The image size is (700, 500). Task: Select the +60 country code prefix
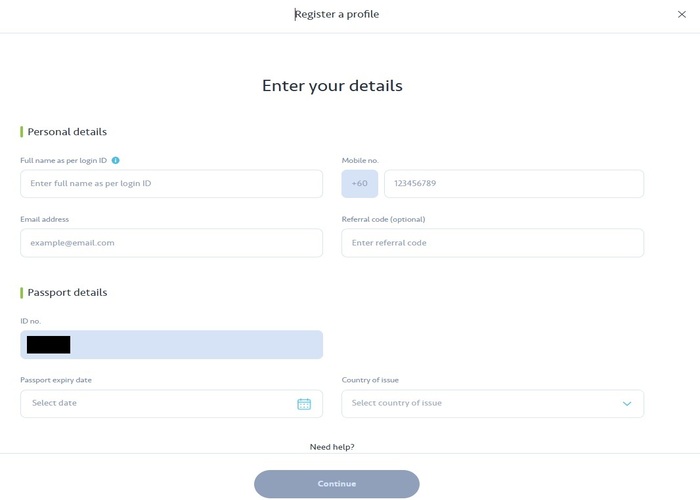pyautogui.click(x=360, y=184)
